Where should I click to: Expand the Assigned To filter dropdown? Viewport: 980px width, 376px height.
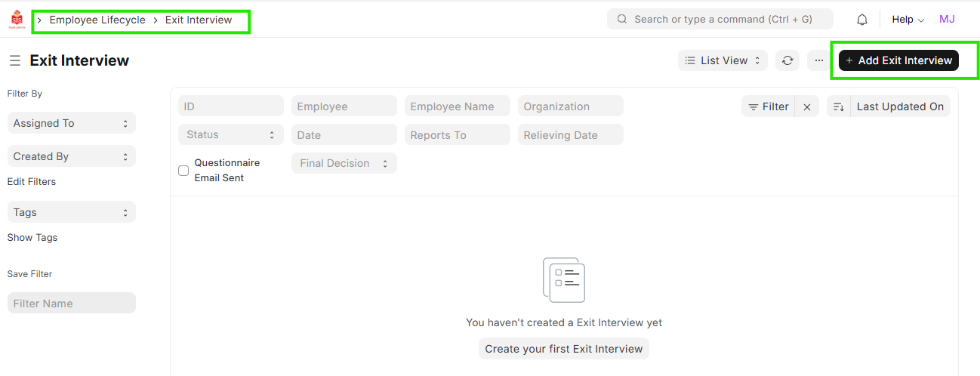(x=71, y=123)
